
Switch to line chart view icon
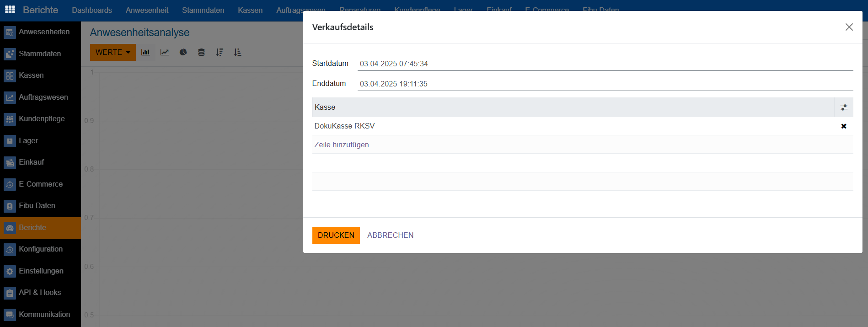coord(165,52)
